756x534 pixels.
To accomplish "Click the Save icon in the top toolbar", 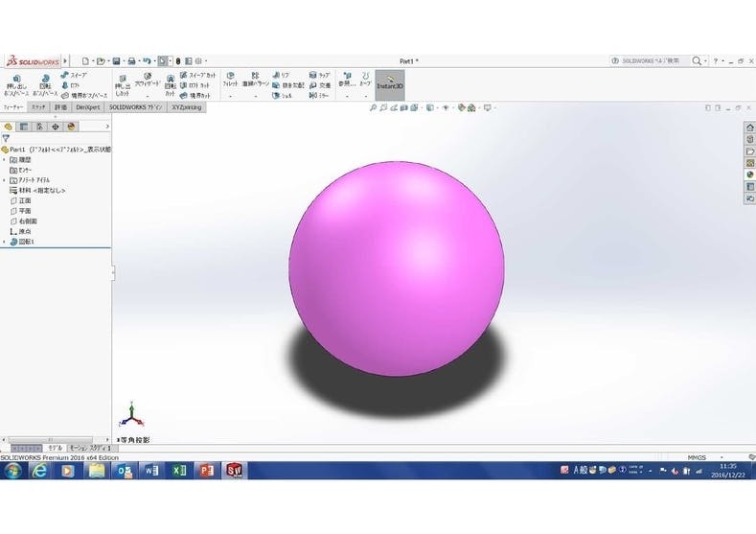I will pyautogui.click(x=116, y=60).
